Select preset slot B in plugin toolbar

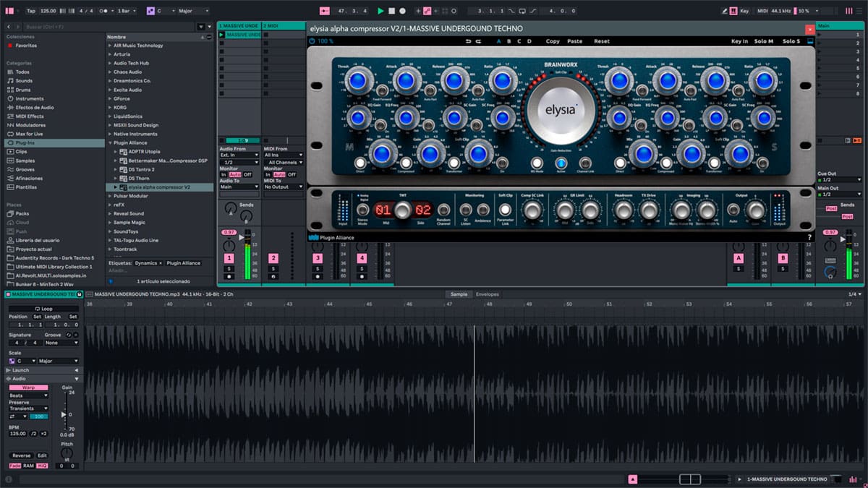pos(509,41)
